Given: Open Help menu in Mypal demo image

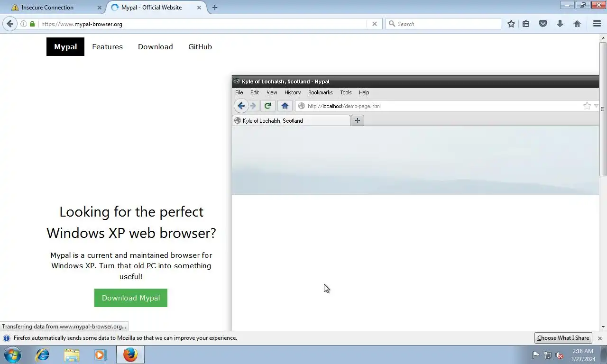Looking at the screenshot, I should pyautogui.click(x=364, y=92).
